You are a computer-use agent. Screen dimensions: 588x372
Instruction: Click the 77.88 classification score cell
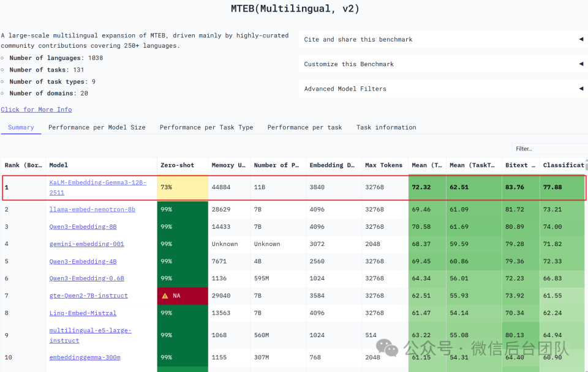click(x=562, y=187)
